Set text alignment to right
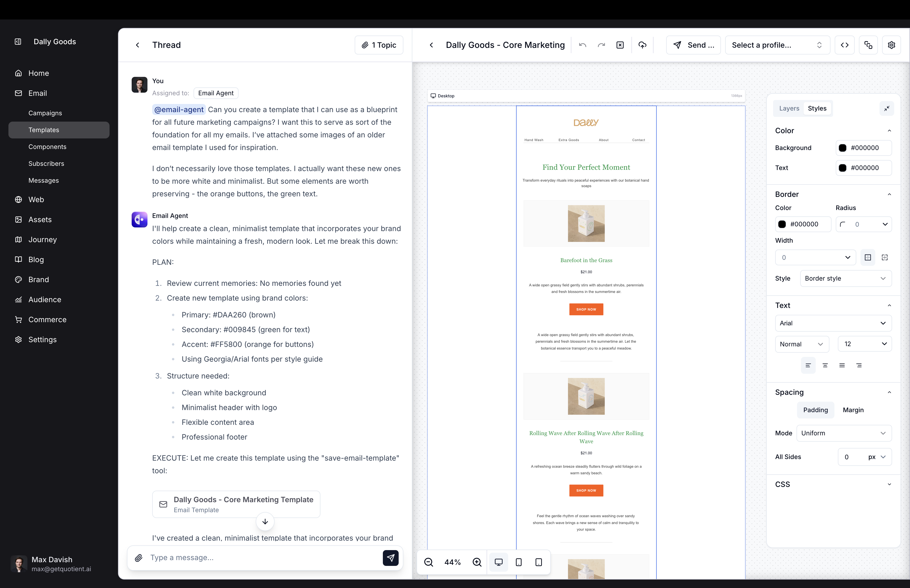 click(859, 365)
